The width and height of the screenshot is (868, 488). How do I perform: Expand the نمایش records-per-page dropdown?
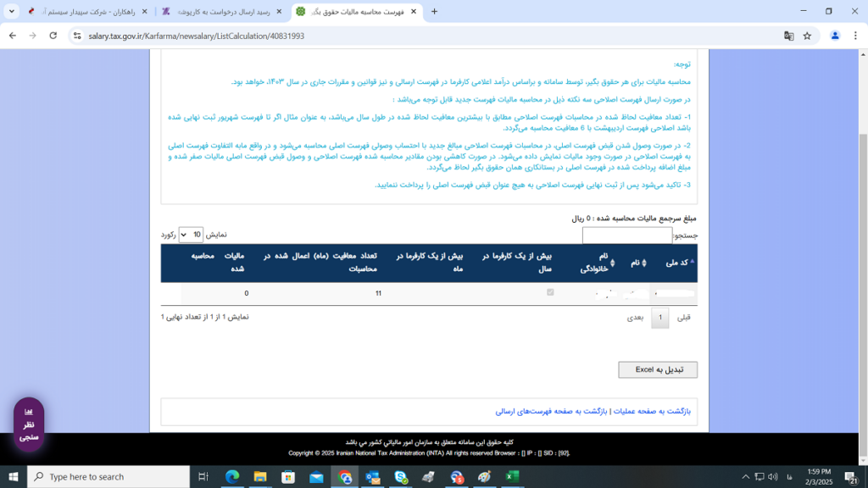tap(191, 235)
